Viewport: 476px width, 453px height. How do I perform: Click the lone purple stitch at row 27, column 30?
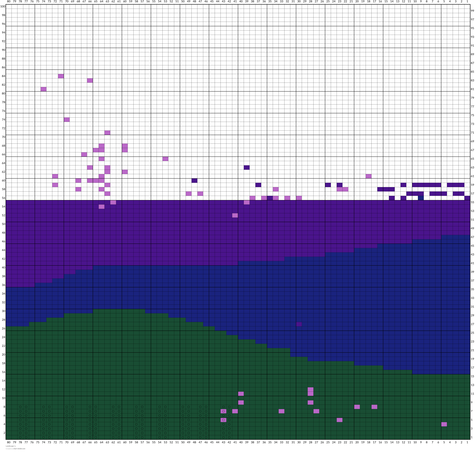(299, 324)
